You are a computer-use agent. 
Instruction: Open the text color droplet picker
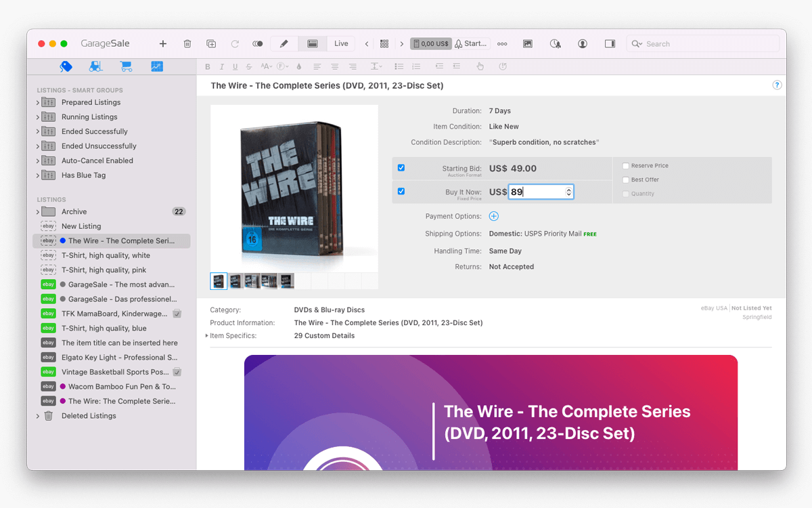(299, 66)
